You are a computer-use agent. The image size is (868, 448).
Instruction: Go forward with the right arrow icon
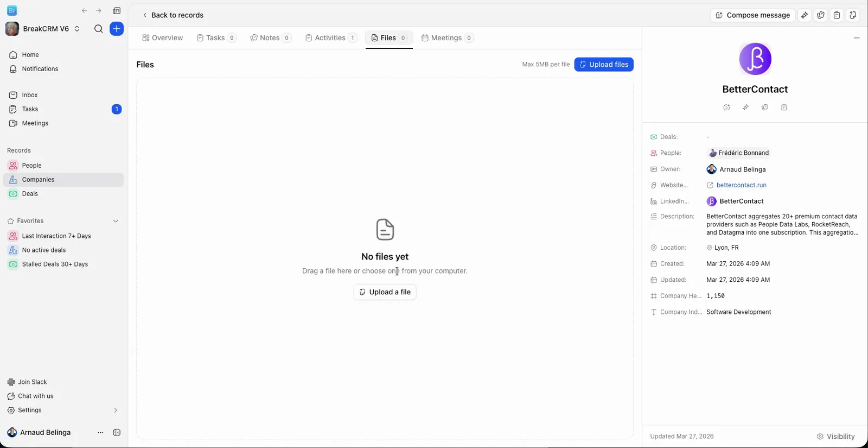click(x=99, y=11)
